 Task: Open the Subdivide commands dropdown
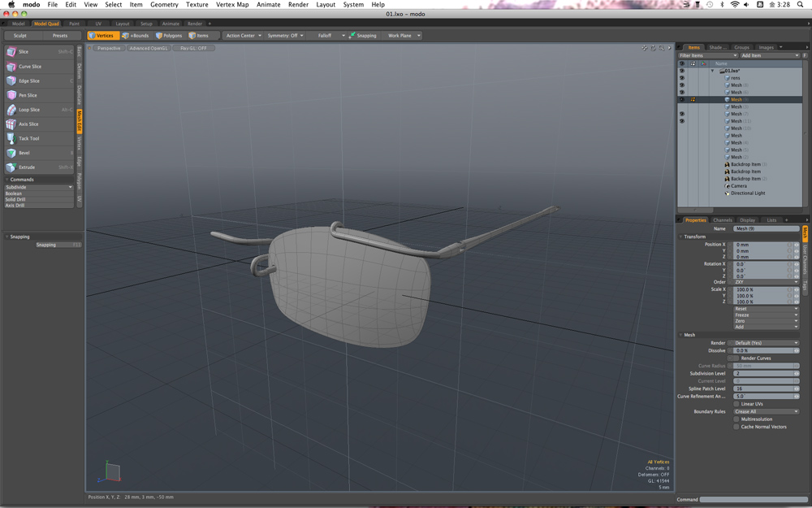[39, 187]
